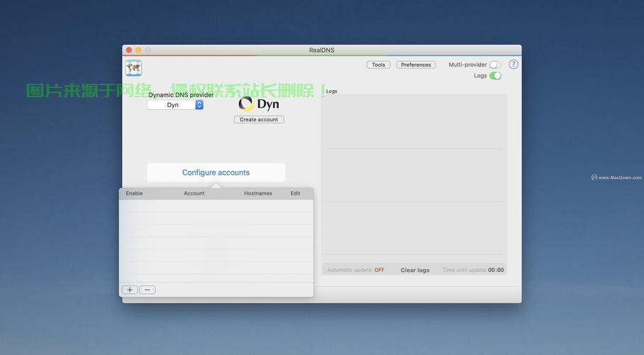Turn off the Logs switch
Screen dimensions: 644x355
pos(495,76)
